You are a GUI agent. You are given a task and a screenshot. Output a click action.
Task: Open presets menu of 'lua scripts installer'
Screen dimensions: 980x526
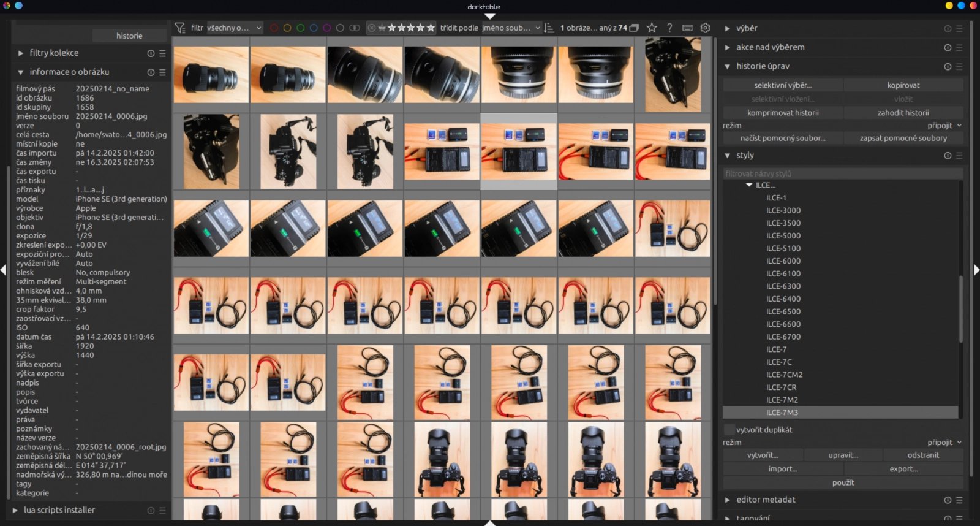pos(162,510)
